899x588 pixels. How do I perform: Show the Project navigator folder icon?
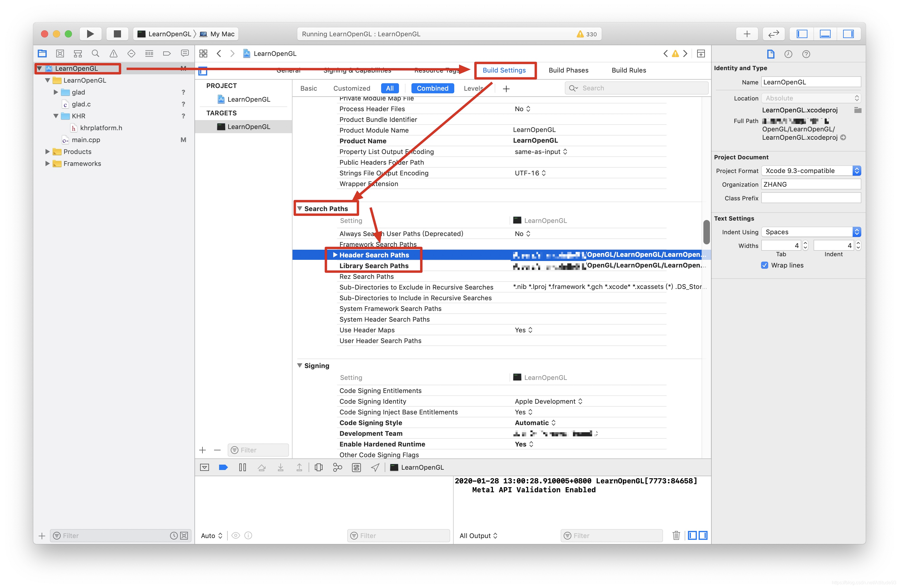(42, 53)
